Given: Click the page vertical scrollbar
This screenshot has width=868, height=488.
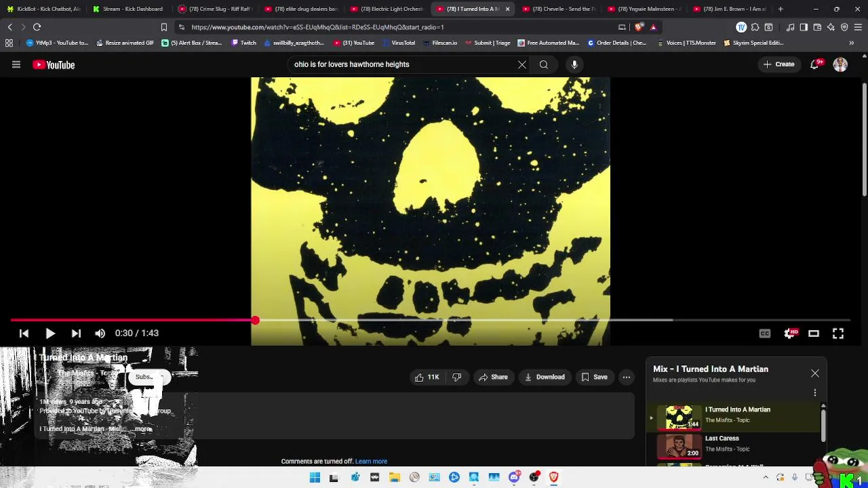Looking at the screenshot, I should pyautogui.click(x=865, y=139).
